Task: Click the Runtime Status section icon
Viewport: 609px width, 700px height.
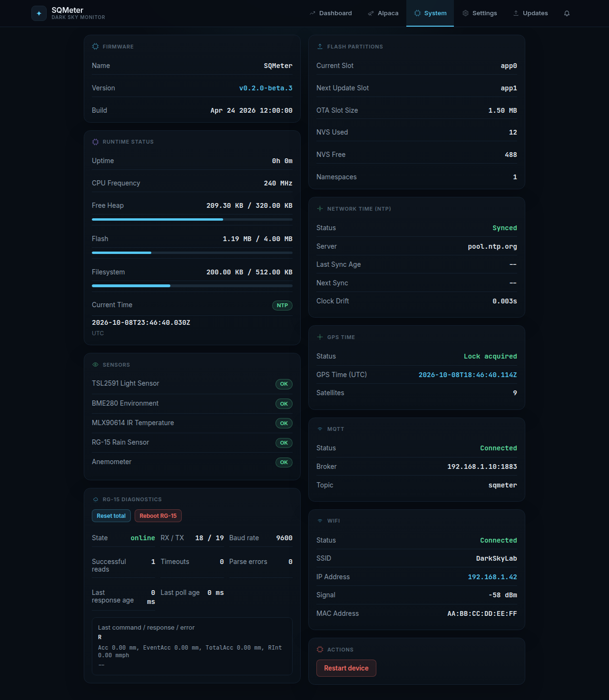Action: [x=95, y=142]
